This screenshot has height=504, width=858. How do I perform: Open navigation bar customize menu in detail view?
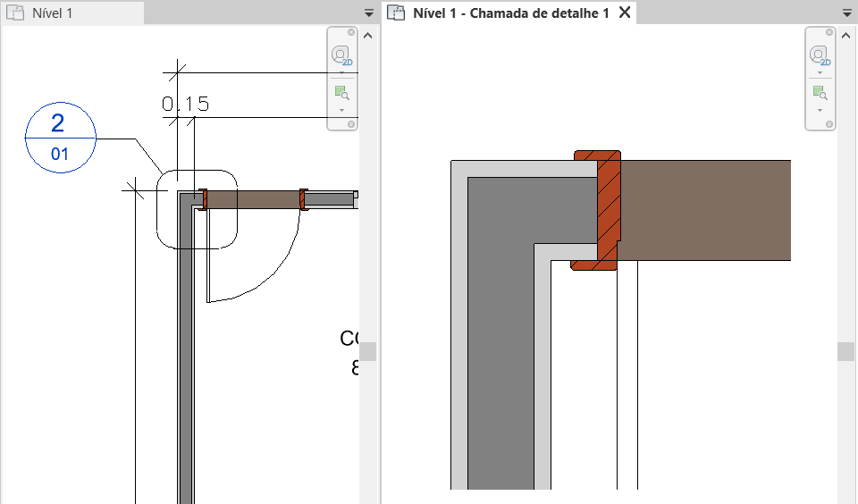[829, 124]
